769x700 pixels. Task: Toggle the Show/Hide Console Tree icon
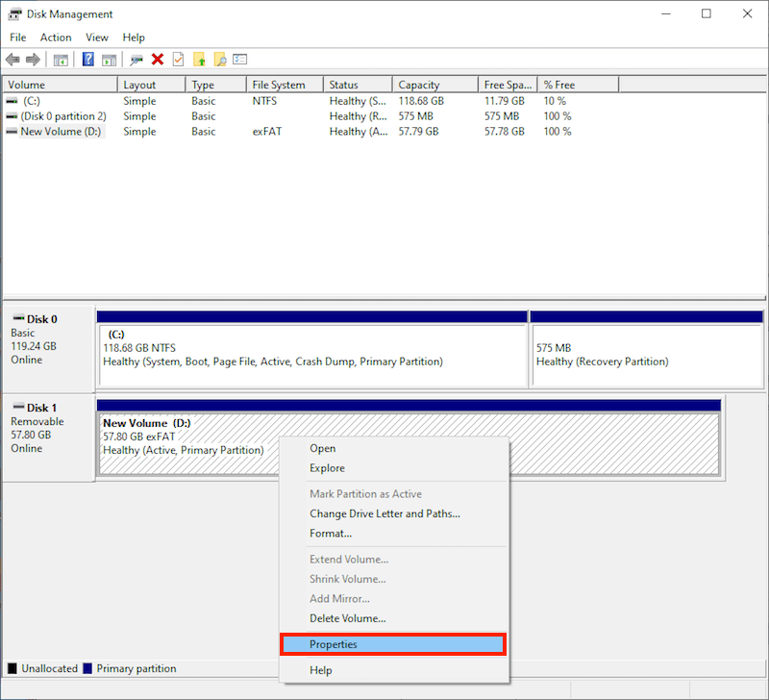tap(60, 59)
